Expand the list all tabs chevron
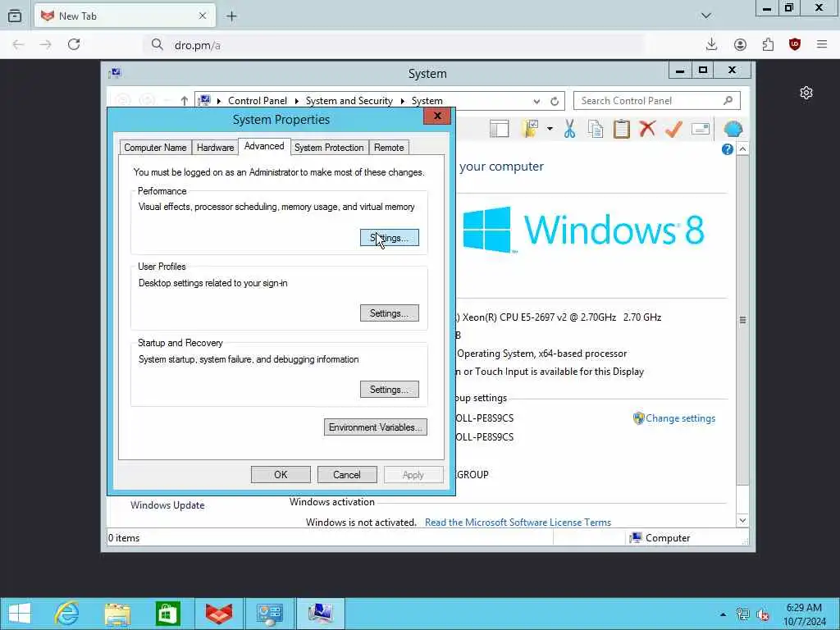This screenshot has height=630, width=840. 706,16
